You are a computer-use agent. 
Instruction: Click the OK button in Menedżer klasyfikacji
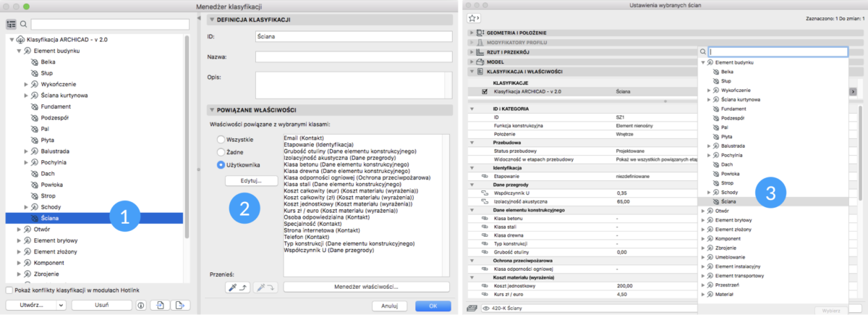(433, 306)
